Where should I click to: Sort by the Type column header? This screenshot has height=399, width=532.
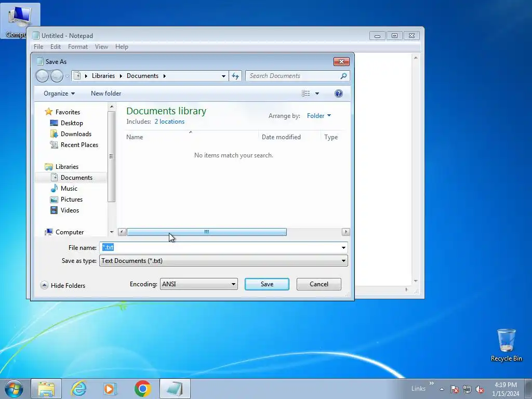pos(331,137)
